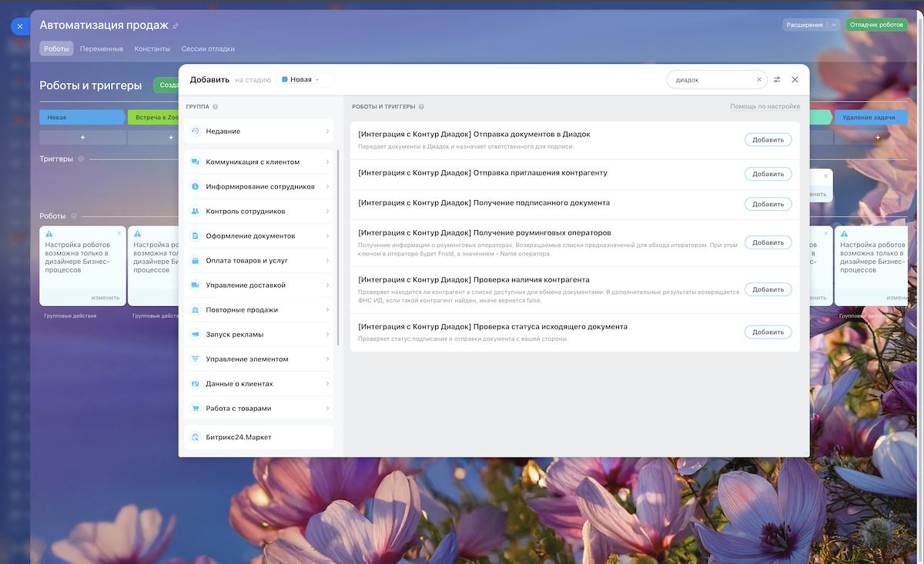Screen dimensions: 924x564
Task: Clear the search field text 'диадок'
Action: [758, 79]
